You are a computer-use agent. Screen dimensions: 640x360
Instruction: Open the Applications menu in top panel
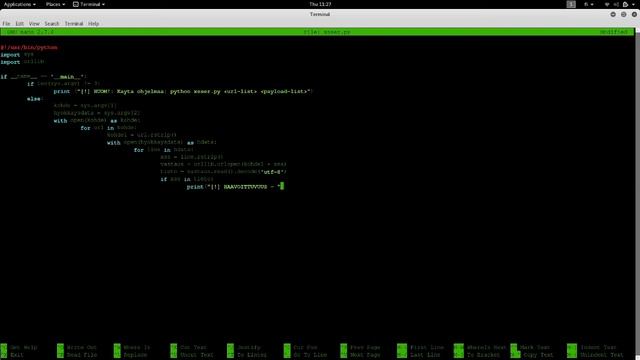[20, 4]
